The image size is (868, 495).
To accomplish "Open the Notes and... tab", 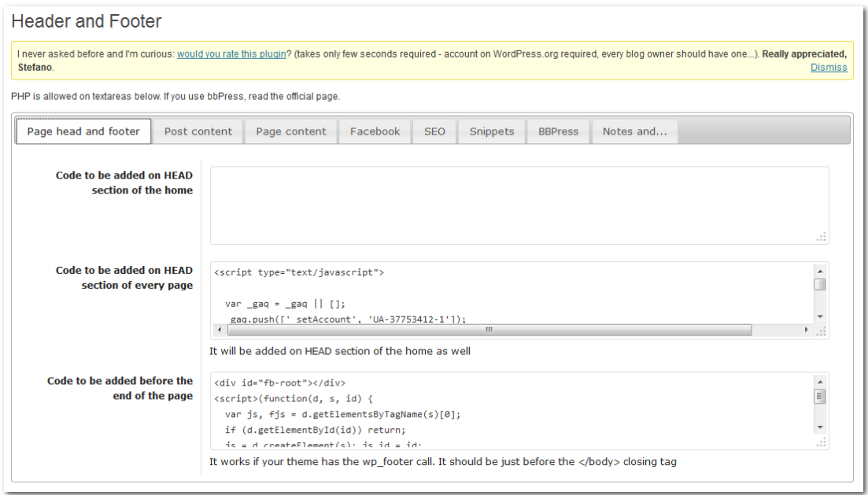I will [634, 131].
